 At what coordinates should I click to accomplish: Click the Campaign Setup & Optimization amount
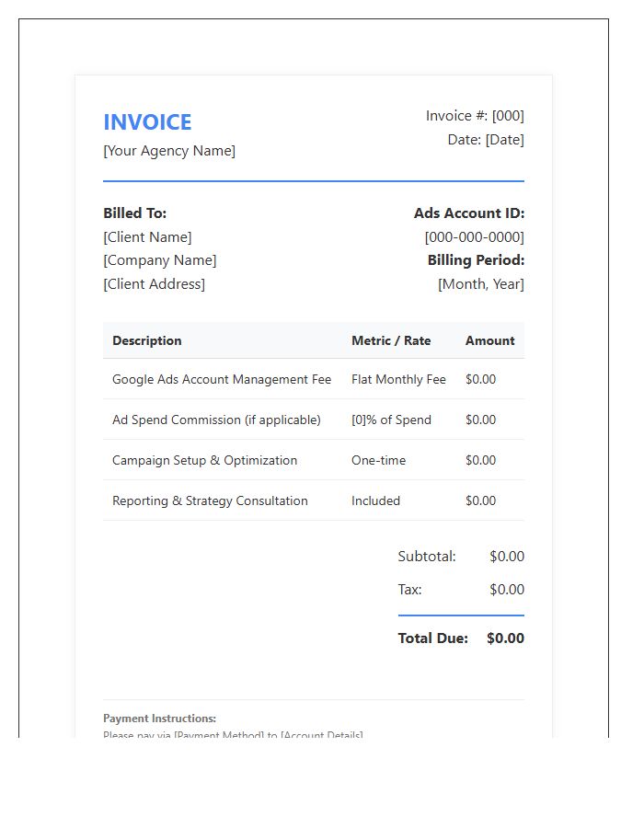tap(481, 461)
